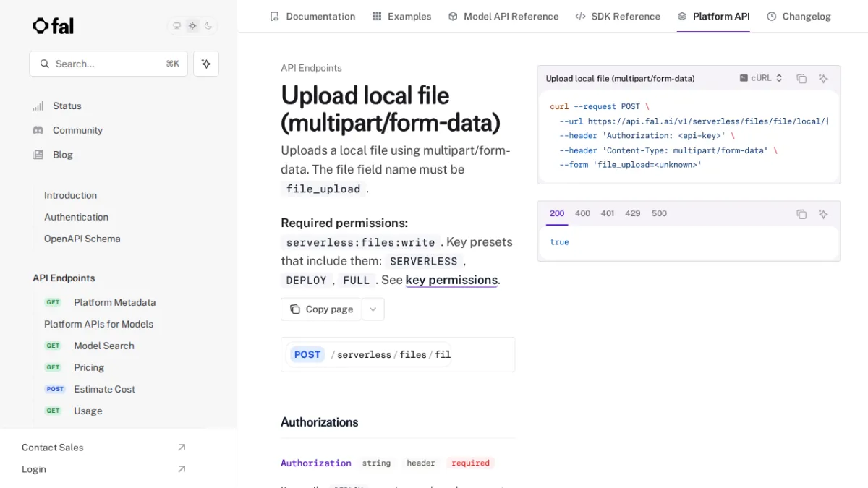The image size is (868, 488).
Task: Open AI assistant sparkle button beside search
Action: (206, 64)
